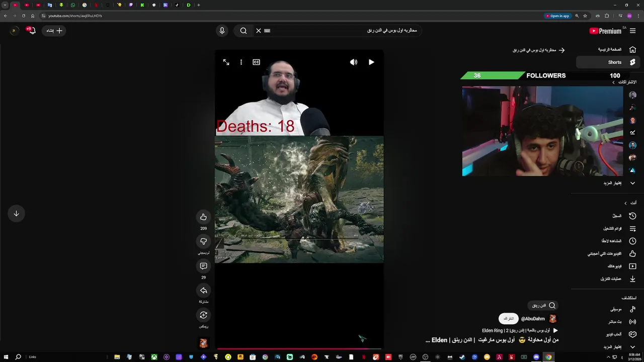The image size is (644, 362).
Task: Switch to the WhatsApp browser tab
Action: (x=73, y=5)
